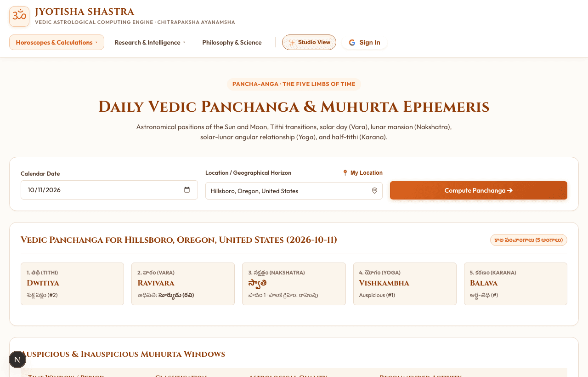588x377 pixels.
Task: Click the Location / Geographical Horizon label
Action: [x=248, y=173]
